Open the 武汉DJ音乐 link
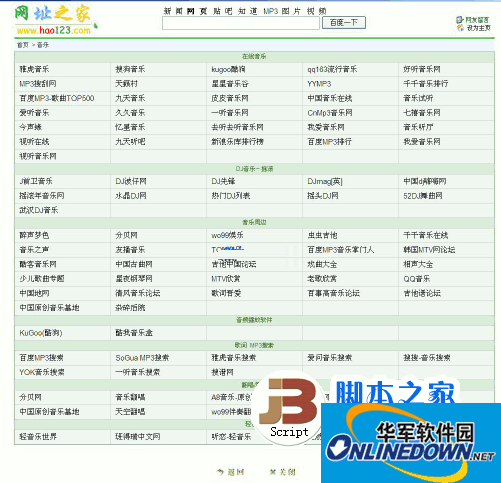 (39, 210)
